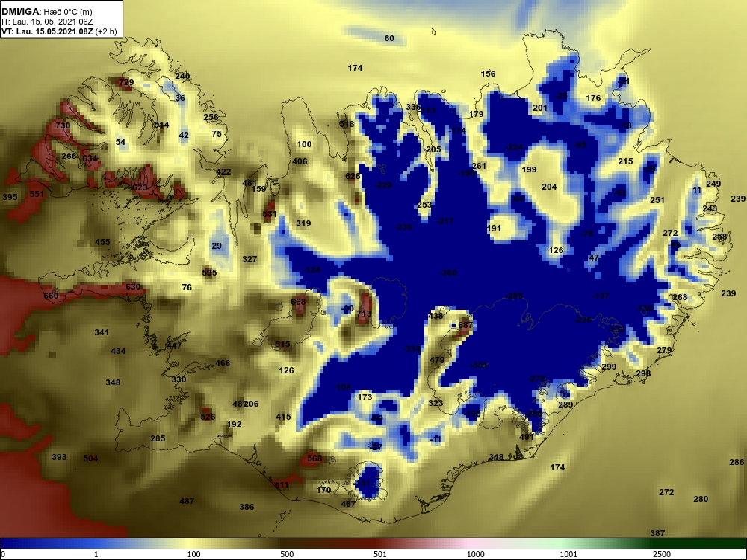Image resolution: width=747 pixels, height=560 pixels.
Task: Click map value "156"
Action: pos(488,74)
